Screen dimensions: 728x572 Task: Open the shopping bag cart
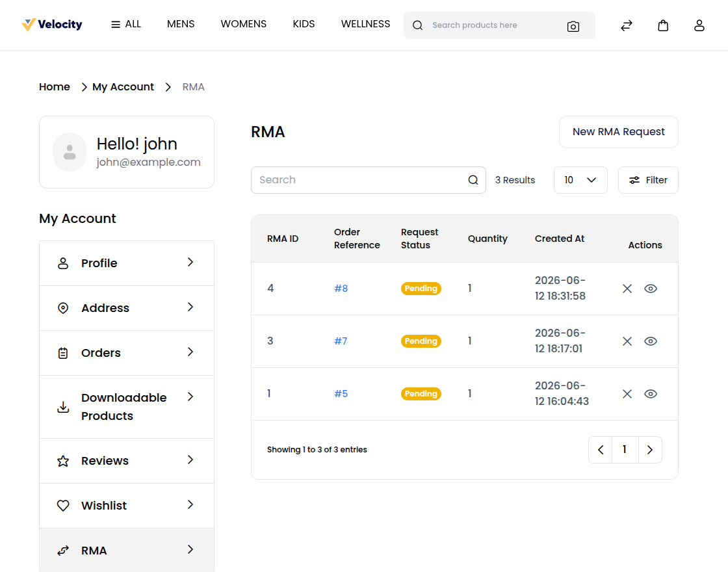click(663, 25)
